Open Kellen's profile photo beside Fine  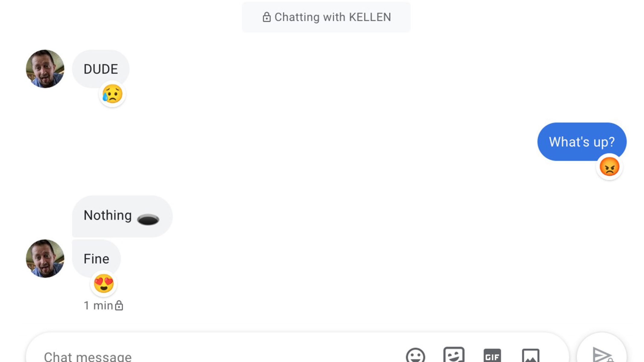click(x=45, y=259)
